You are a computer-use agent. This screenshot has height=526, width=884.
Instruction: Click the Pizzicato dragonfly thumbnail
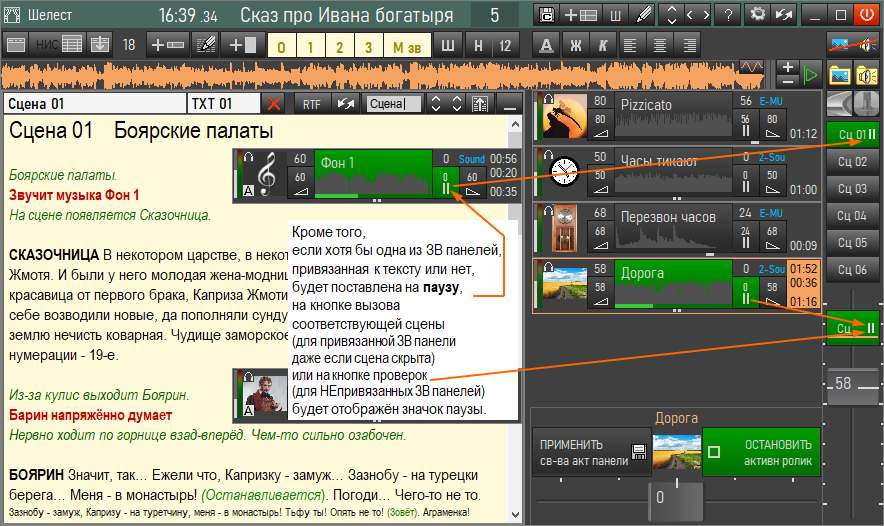(x=564, y=116)
